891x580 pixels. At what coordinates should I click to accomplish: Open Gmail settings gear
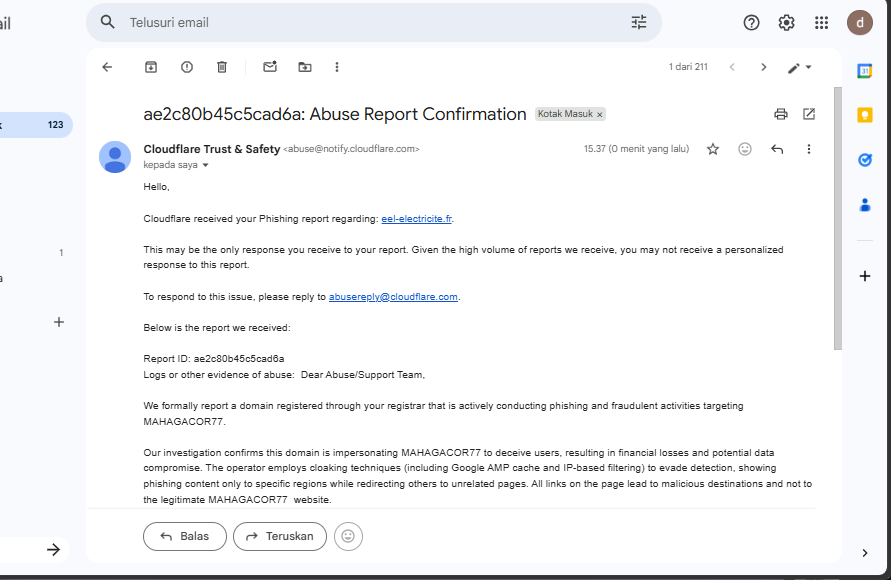786,23
